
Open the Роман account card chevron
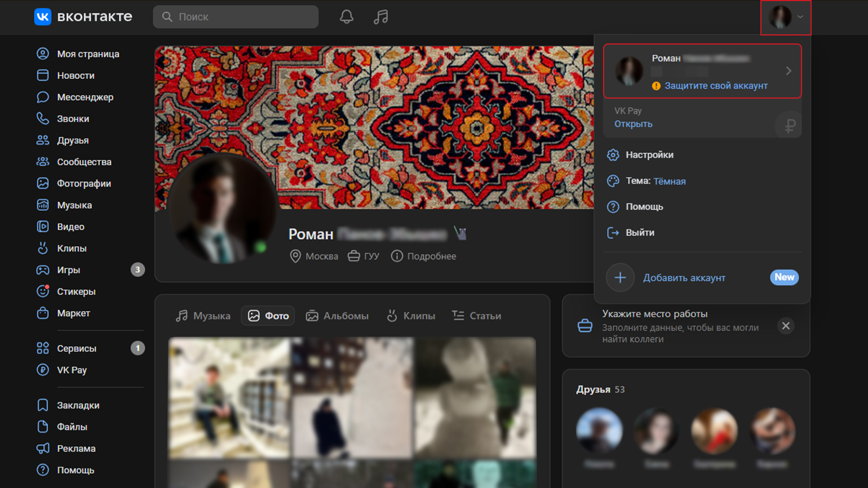click(x=789, y=71)
